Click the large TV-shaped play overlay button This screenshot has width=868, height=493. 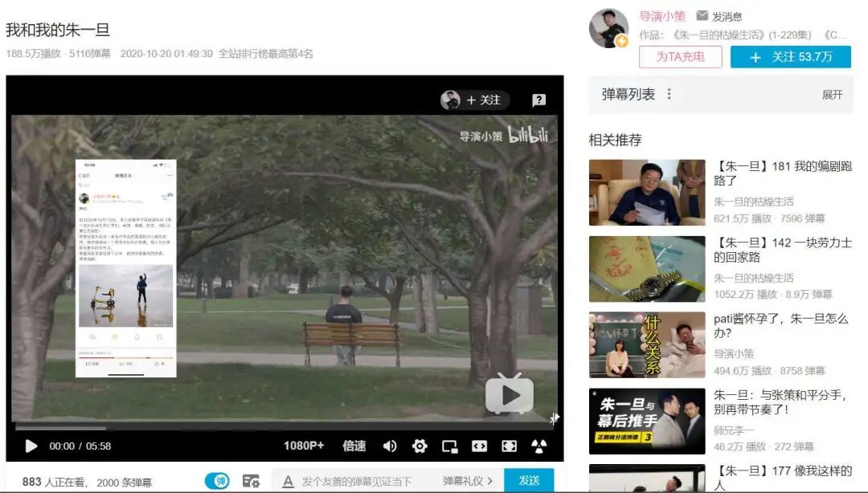click(x=510, y=393)
